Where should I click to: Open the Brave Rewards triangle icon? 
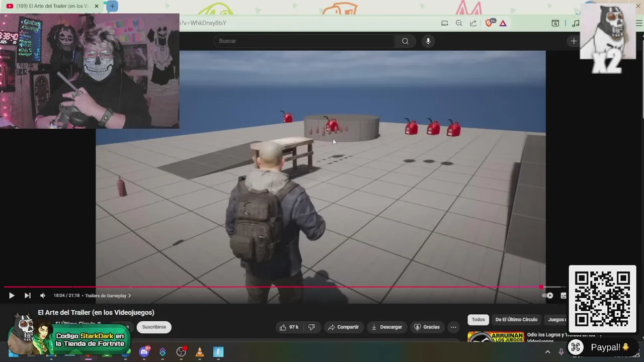(x=503, y=23)
